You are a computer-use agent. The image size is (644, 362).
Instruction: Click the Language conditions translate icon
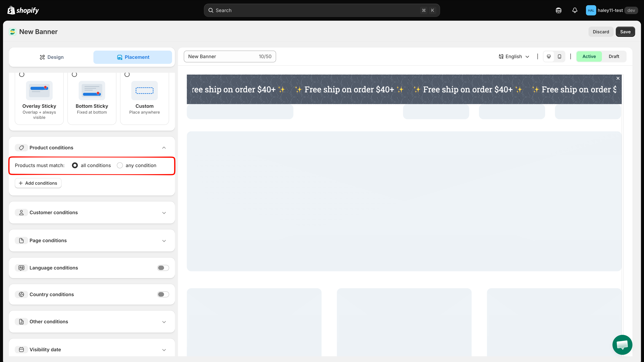[21, 268]
